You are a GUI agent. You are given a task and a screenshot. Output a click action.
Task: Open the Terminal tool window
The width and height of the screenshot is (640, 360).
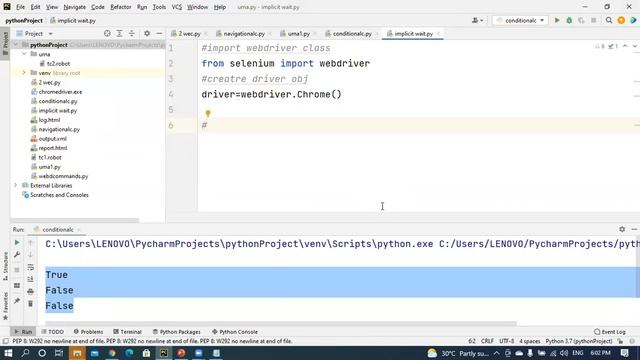[127, 332]
